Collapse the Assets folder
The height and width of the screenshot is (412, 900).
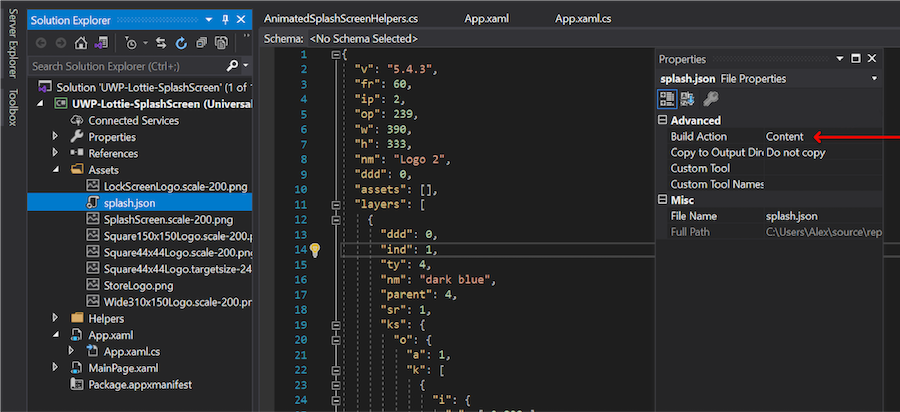[x=56, y=170]
